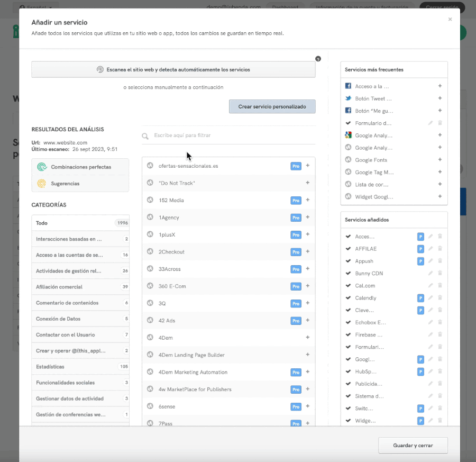Open the Español language dropdown
This screenshot has width=476, height=462.
[x=36, y=7]
